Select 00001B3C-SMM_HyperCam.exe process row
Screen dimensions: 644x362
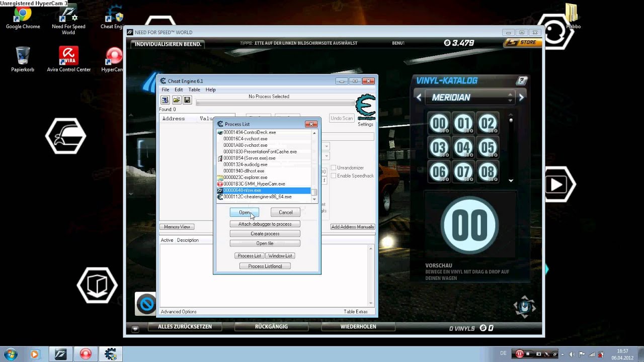tap(264, 184)
